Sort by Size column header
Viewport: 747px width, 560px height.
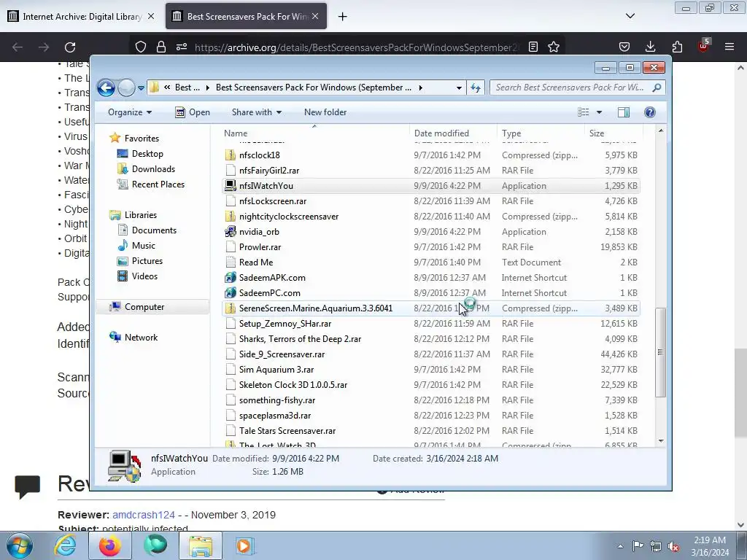tap(613, 133)
